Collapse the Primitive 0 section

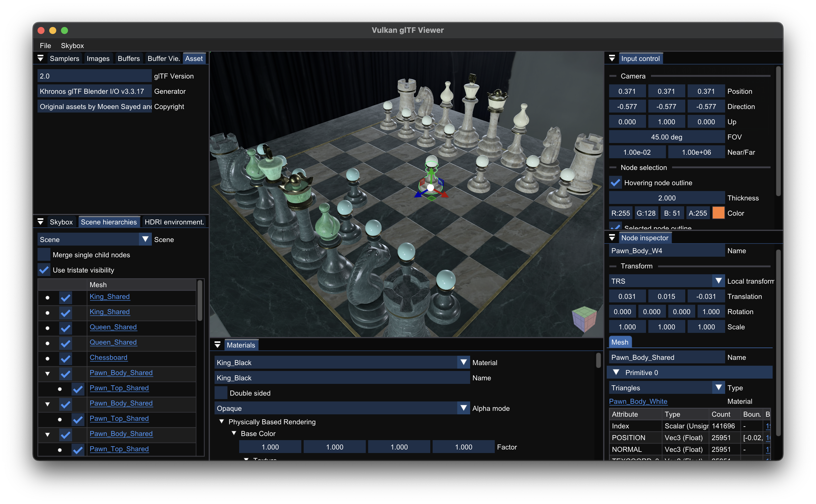click(616, 372)
